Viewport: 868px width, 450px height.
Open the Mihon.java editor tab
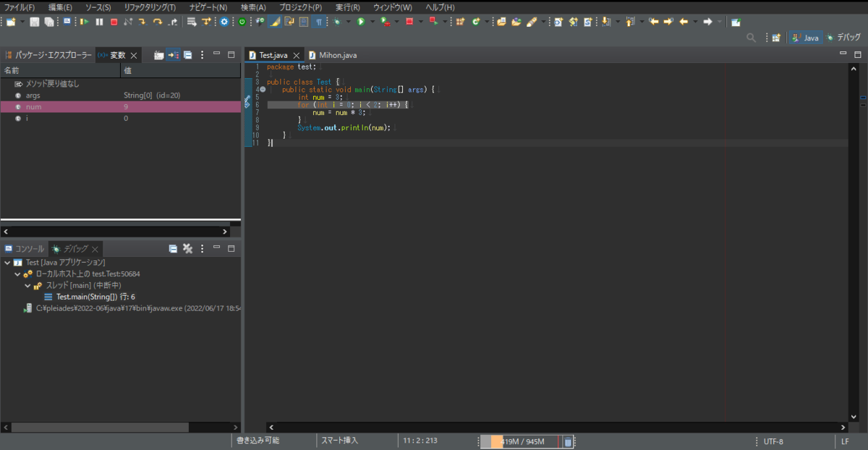(x=332, y=55)
